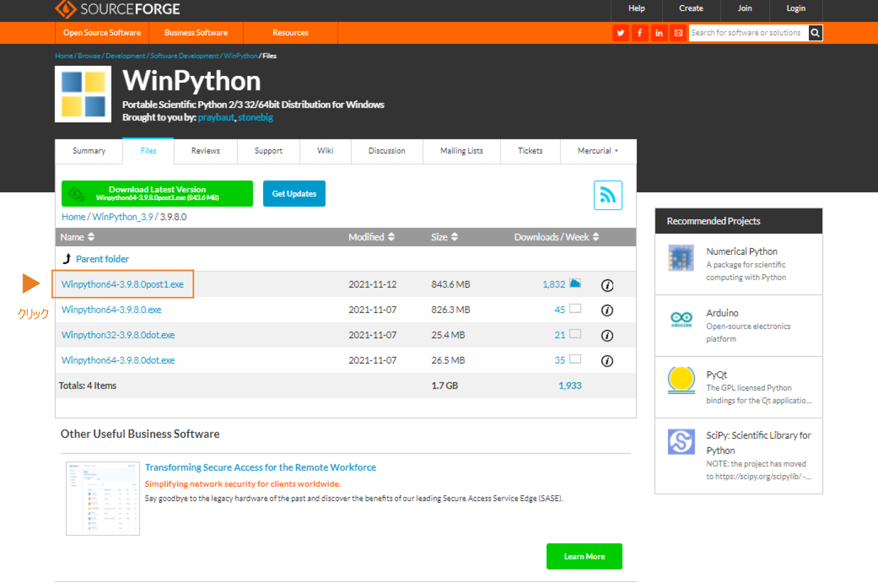Go up to Parent folder

102,259
